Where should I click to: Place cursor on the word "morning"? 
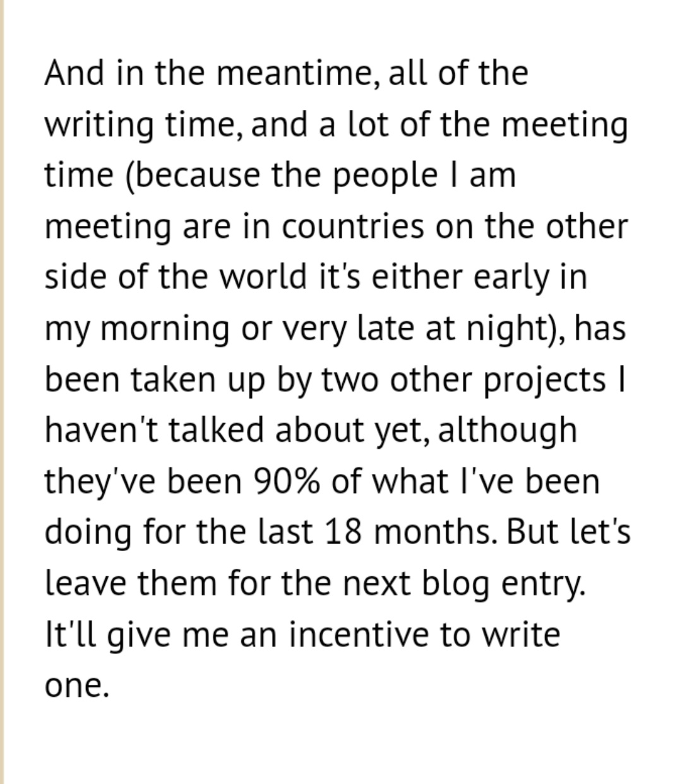tap(164, 330)
